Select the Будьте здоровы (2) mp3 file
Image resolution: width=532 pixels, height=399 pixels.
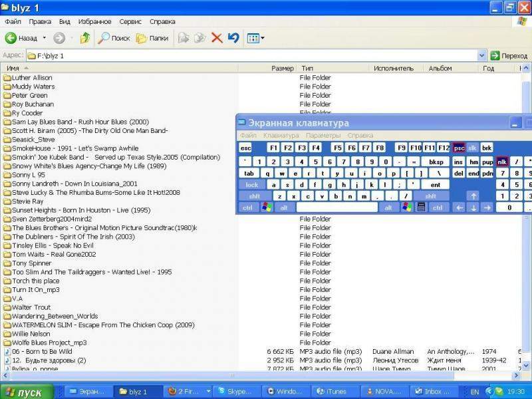point(45,360)
